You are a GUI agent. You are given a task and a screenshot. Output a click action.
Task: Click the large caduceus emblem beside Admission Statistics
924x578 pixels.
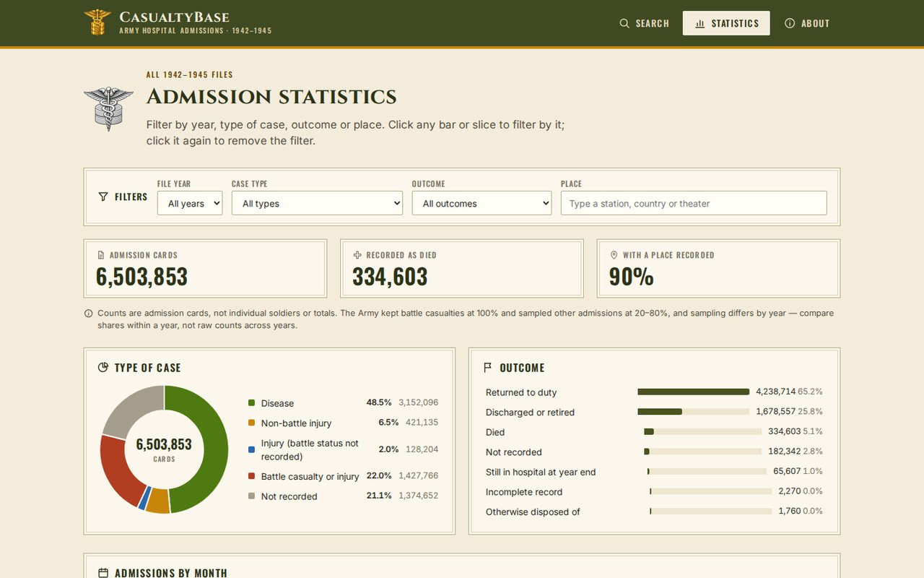coord(108,108)
